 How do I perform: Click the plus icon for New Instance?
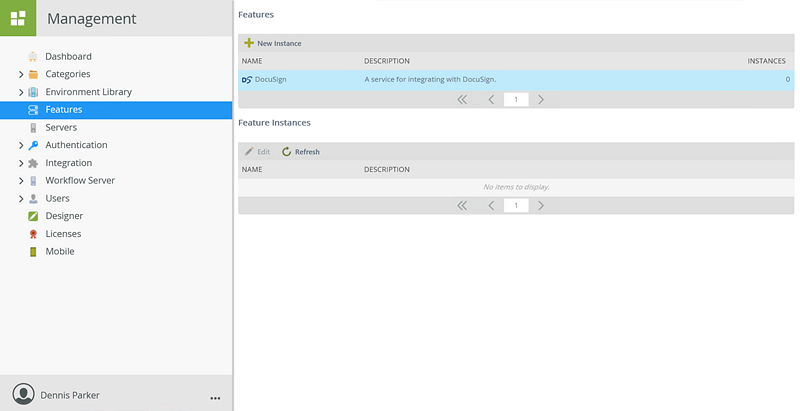tap(249, 43)
